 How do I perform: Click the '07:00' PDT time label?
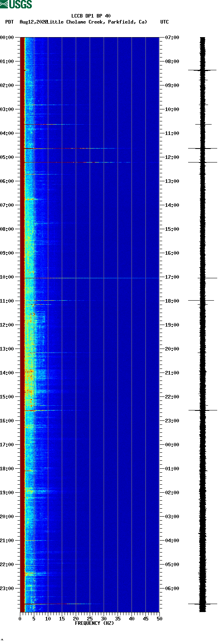pos(7,205)
